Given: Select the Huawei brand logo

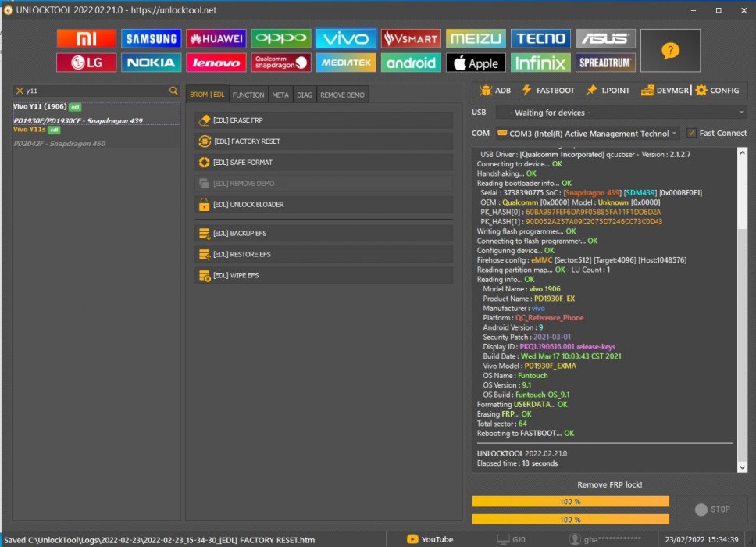Looking at the screenshot, I should pos(216,38).
